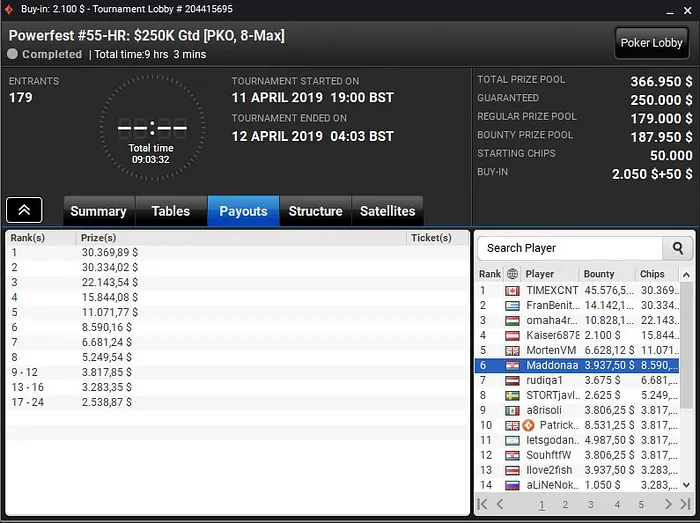Select the Payouts tab
This screenshot has height=523, width=700.
(243, 211)
